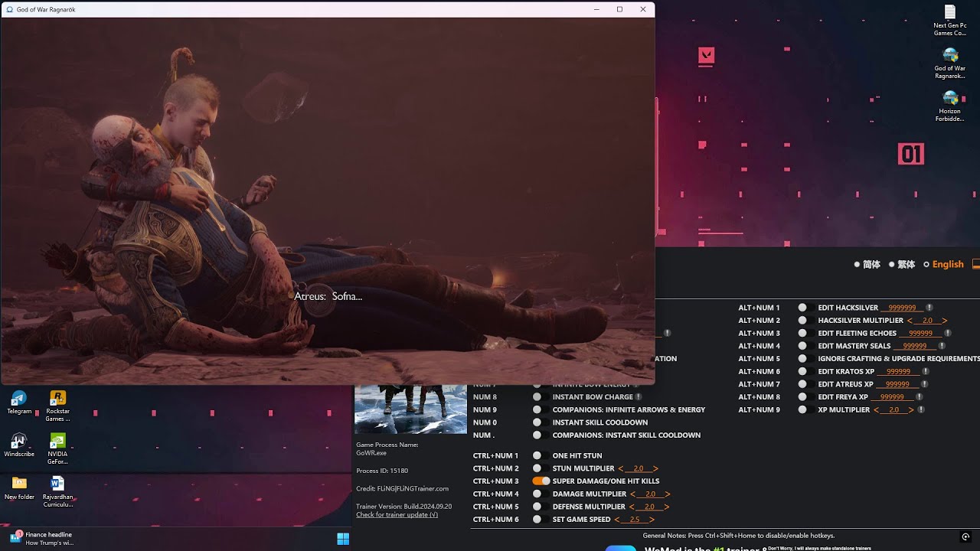Select God of War Ragnarok desktop shortcut
The height and width of the screenshot is (551, 980).
point(950,64)
